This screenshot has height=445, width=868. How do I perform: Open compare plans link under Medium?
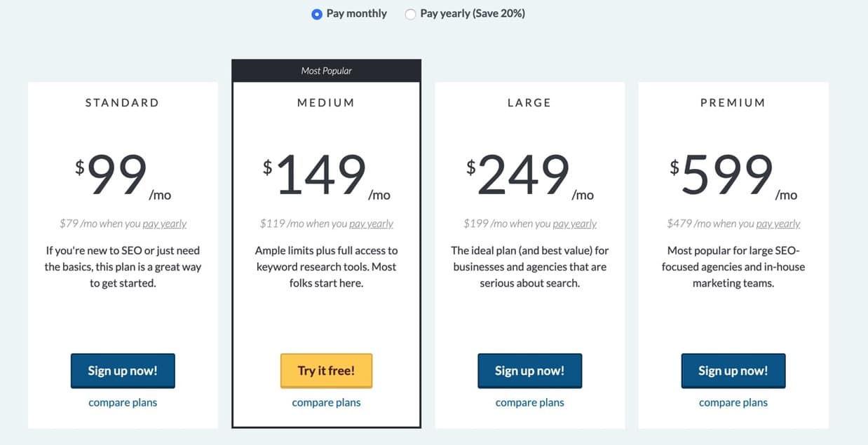[x=326, y=403]
